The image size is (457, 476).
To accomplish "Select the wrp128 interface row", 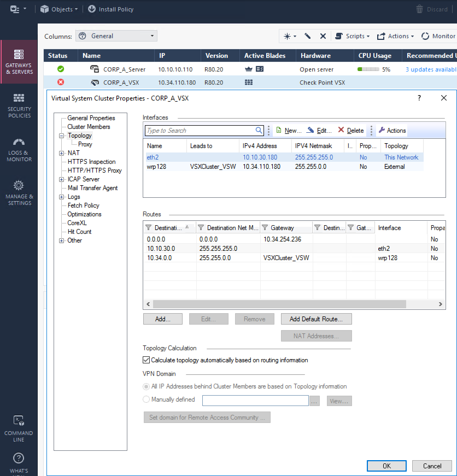I will pyautogui.click(x=283, y=167).
